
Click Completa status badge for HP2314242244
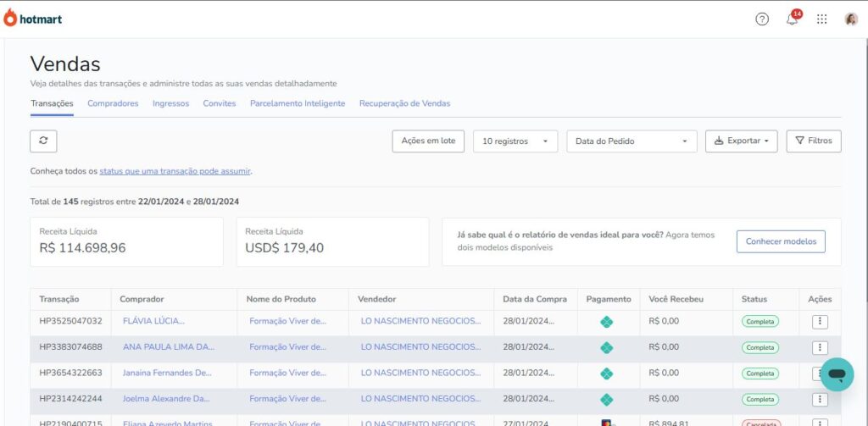[x=760, y=400]
